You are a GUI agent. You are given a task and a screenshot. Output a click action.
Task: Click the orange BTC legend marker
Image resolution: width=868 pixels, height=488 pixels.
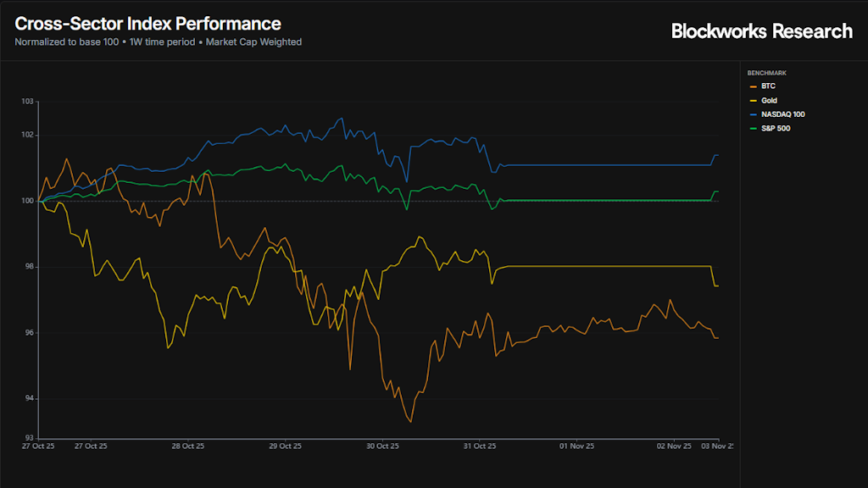pos(754,86)
